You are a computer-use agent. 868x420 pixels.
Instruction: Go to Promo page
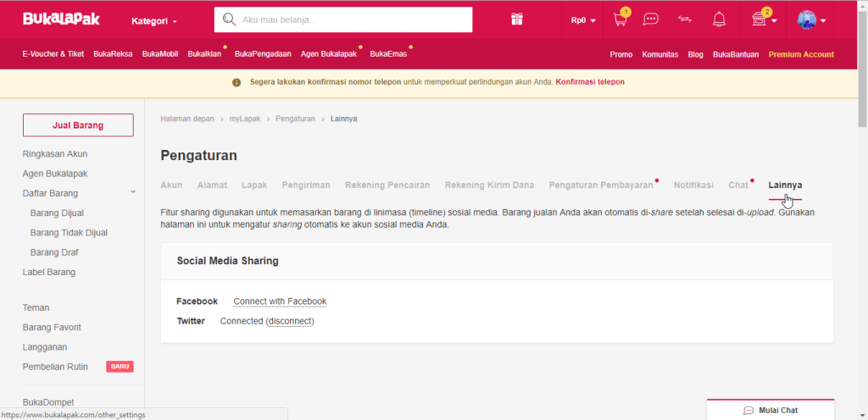click(621, 55)
